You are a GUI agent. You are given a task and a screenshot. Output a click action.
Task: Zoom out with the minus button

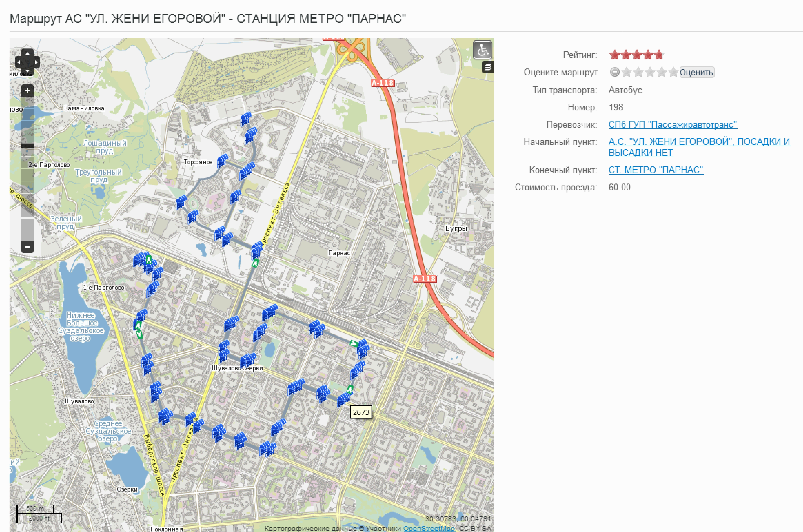tap(27, 247)
